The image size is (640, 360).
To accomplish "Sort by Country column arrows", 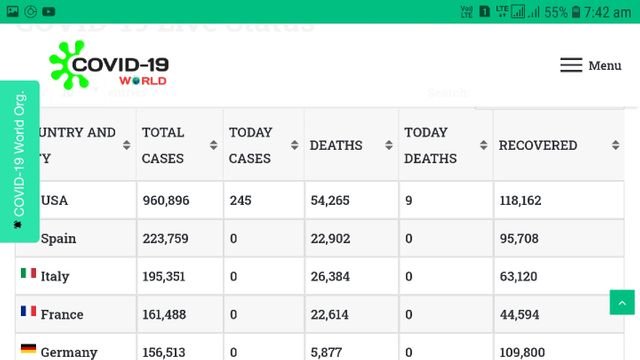I will pyautogui.click(x=127, y=145).
